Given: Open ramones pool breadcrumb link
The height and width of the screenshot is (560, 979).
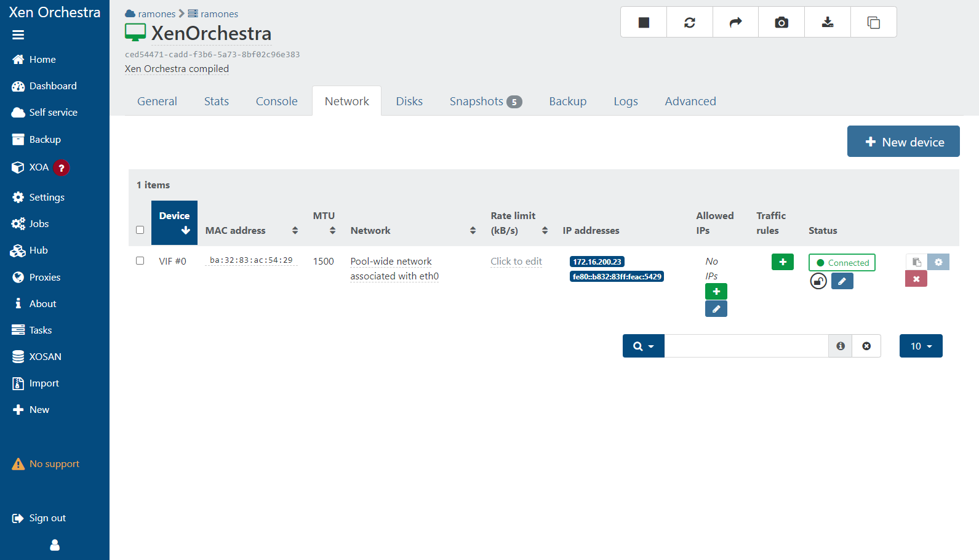Looking at the screenshot, I should click(151, 14).
